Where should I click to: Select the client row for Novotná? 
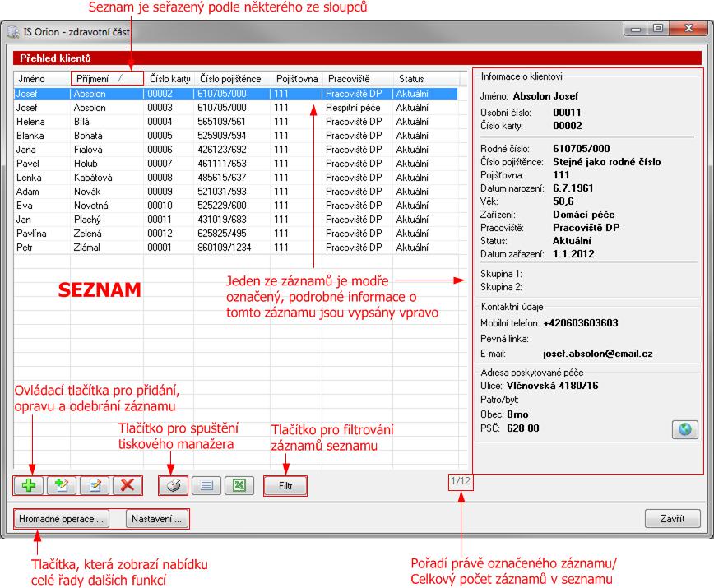click(235, 206)
